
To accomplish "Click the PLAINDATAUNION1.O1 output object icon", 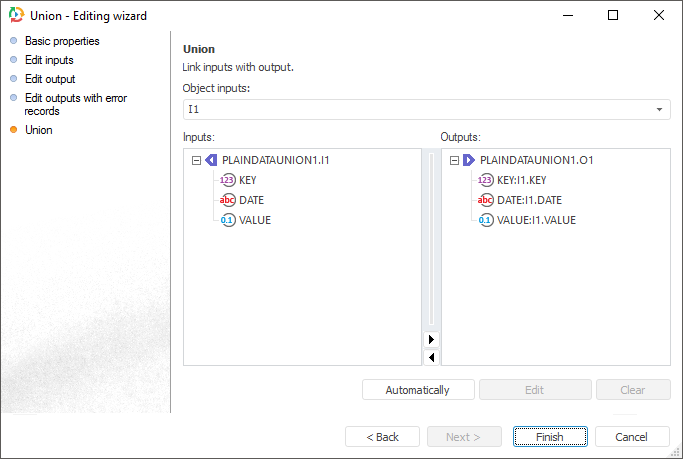I will [468, 160].
